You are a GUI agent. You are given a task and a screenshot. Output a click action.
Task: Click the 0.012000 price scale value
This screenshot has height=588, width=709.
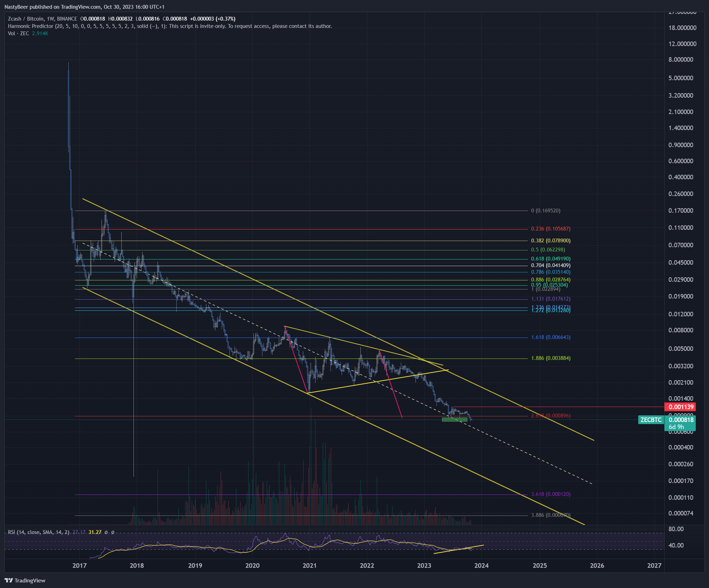point(681,314)
